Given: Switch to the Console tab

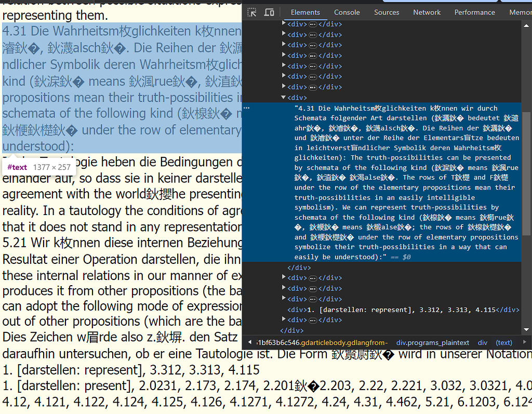Looking at the screenshot, I should coord(347,12).
